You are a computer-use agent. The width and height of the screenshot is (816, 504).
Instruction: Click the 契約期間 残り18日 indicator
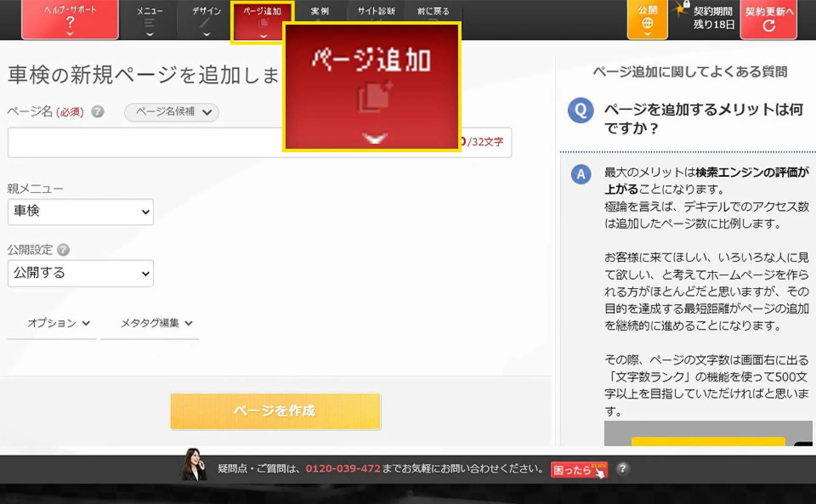coord(713,18)
